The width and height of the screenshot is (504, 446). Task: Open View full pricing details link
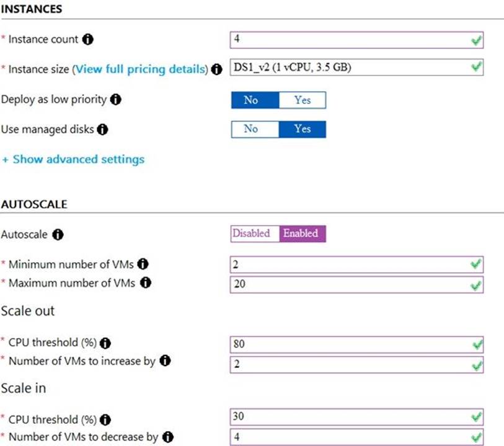141,69
